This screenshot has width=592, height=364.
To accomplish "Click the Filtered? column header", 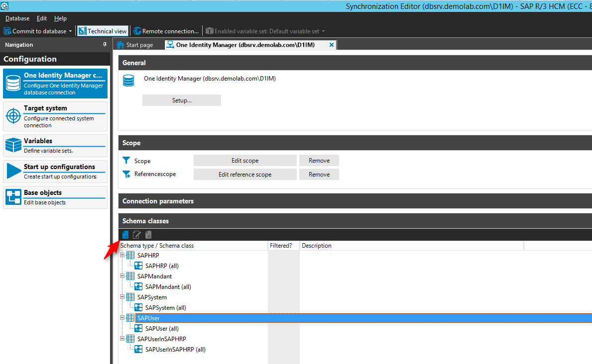I will pos(283,246).
